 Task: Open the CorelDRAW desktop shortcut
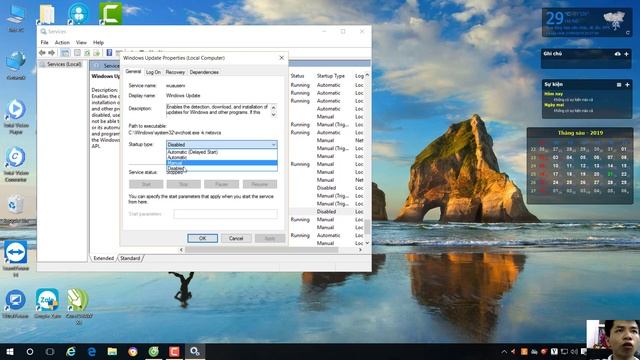pos(78,306)
